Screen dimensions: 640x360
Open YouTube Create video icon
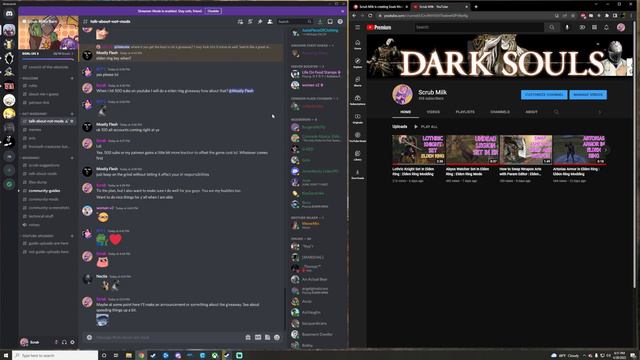(582, 27)
